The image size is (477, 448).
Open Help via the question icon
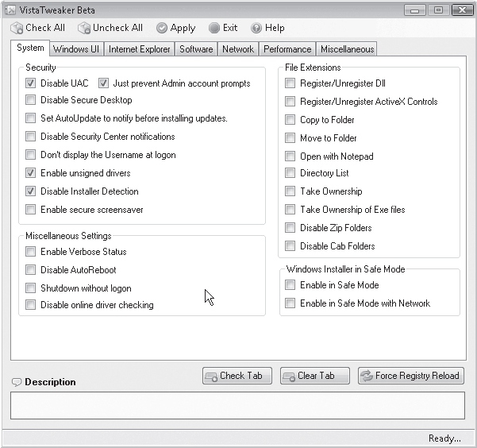(256, 28)
